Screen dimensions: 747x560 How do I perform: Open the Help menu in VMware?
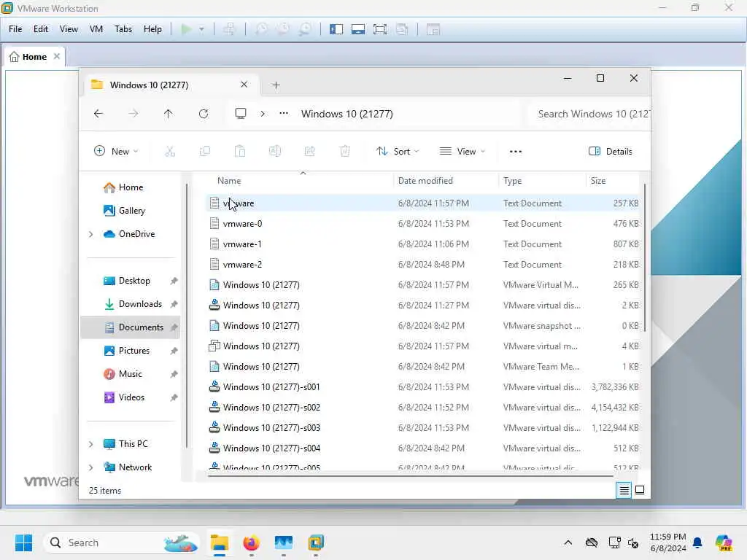point(152,29)
